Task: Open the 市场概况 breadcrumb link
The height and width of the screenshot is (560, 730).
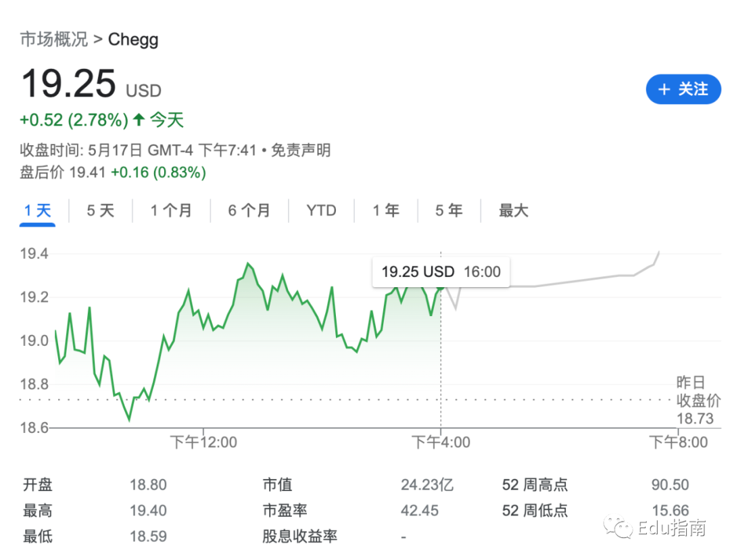Action: pos(54,39)
